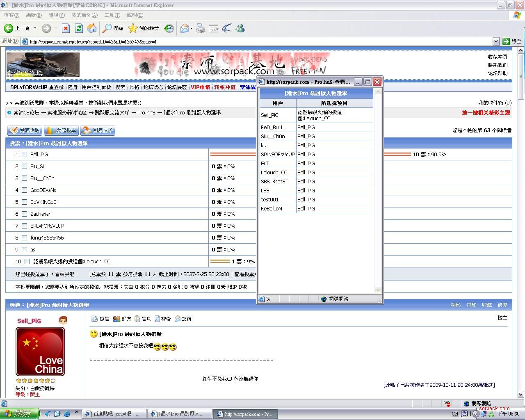Open the Back button history dropdown arrow

(35, 28)
